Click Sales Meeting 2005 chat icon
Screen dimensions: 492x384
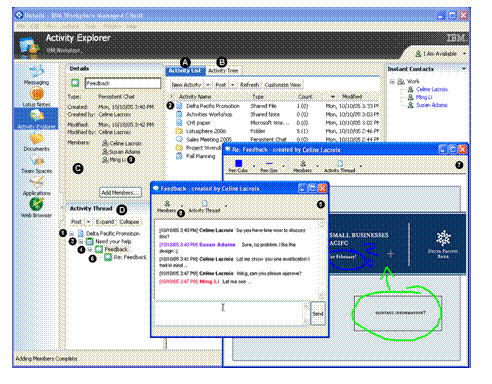(179, 139)
